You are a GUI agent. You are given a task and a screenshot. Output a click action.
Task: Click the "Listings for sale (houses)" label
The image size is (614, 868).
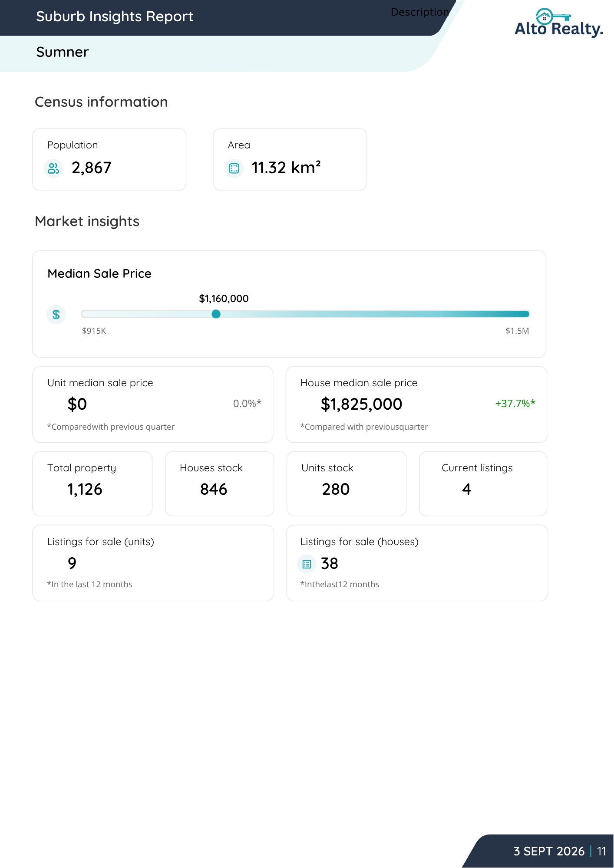360,542
